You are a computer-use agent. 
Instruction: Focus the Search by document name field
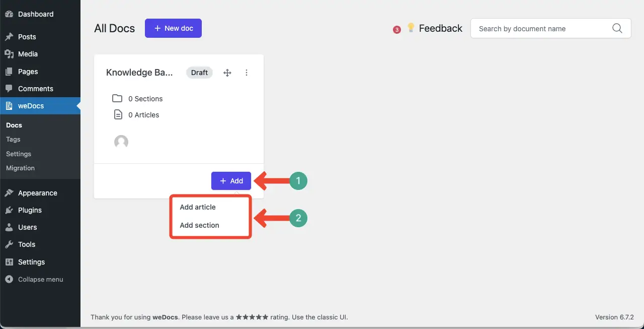(541, 29)
